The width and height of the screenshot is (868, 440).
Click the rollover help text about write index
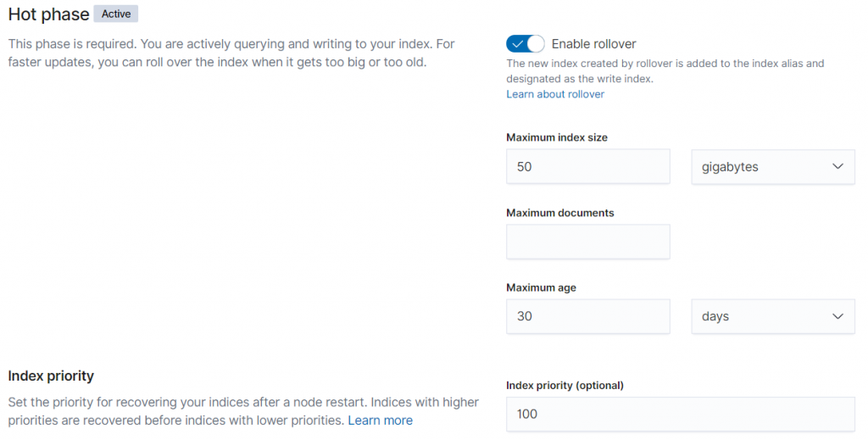tap(665, 70)
